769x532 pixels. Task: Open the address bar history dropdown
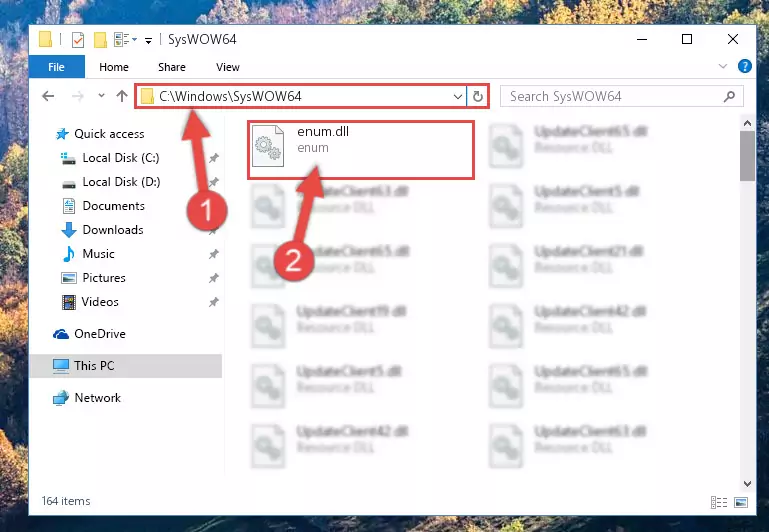click(x=458, y=96)
